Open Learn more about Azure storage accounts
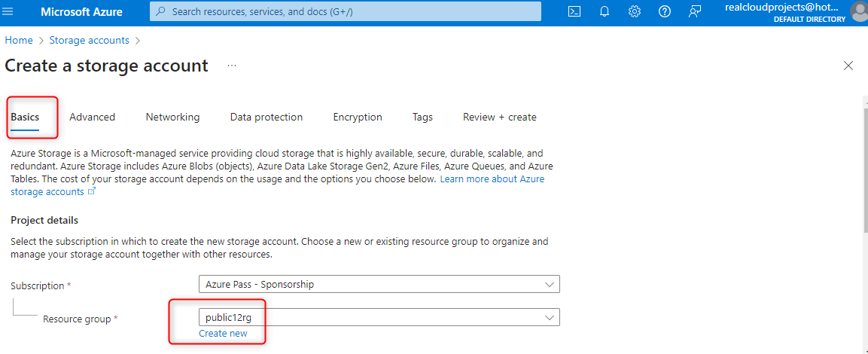 click(x=492, y=179)
